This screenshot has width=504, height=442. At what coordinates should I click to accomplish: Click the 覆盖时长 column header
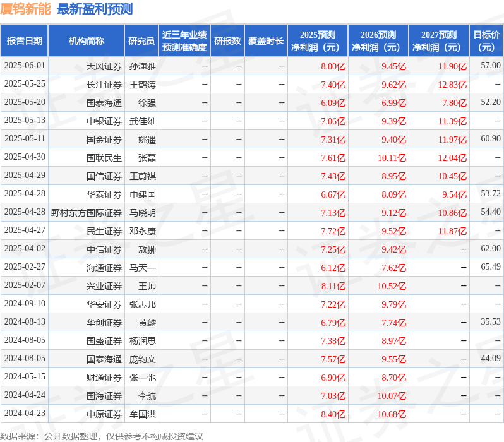266,41
